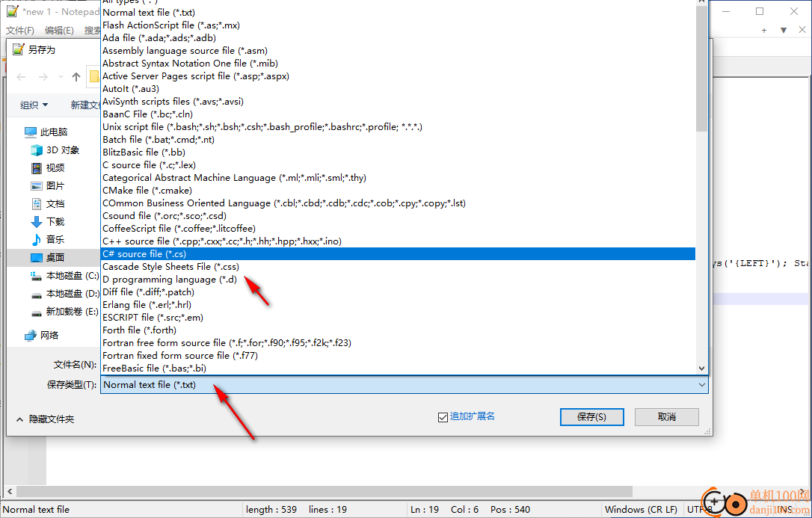Click the Notepad++ app icon in title bar
Screen dimensions: 812x518
13,11
